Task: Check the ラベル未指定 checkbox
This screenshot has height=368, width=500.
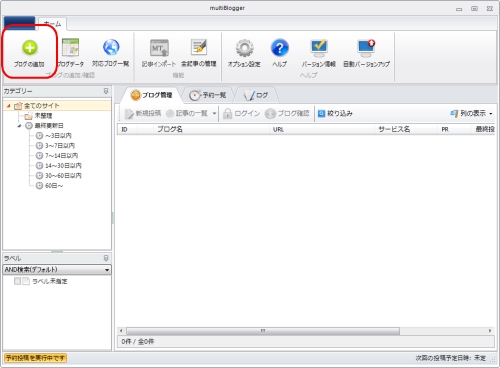Action: tap(17, 281)
